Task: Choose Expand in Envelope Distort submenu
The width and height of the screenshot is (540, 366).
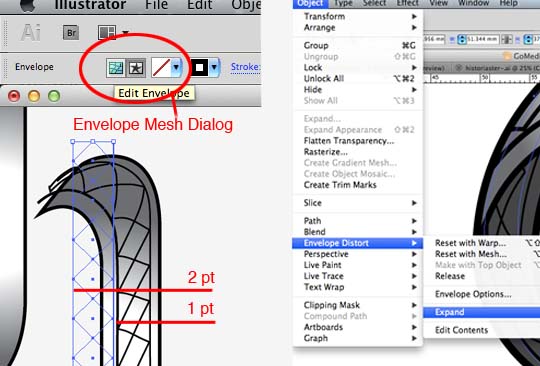Action: (x=482, y=312)
